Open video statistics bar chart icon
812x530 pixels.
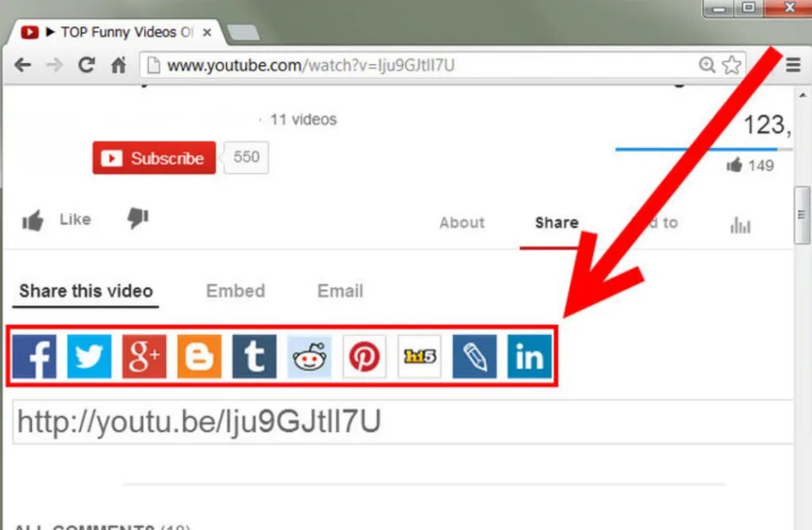[x=740, y=225]
